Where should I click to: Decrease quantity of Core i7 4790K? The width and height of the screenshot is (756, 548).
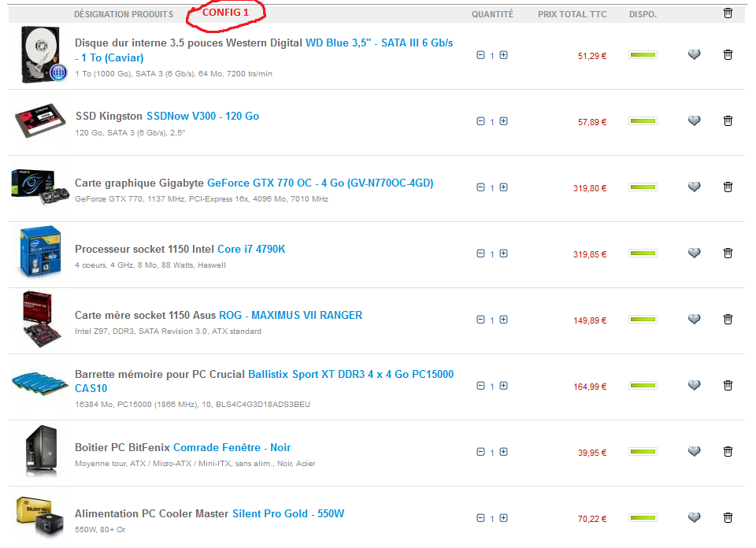coord(480,253)
